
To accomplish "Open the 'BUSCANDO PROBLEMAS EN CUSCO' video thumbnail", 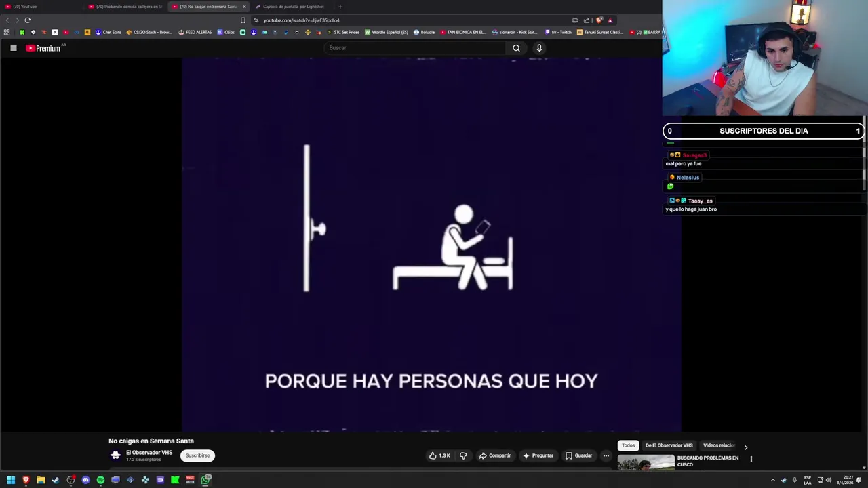I will click(646, 462).
